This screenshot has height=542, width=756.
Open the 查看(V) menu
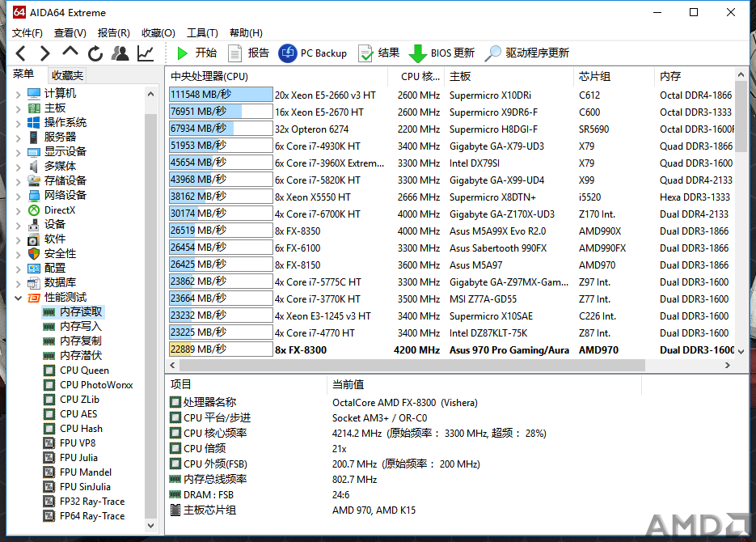point(70,33)
